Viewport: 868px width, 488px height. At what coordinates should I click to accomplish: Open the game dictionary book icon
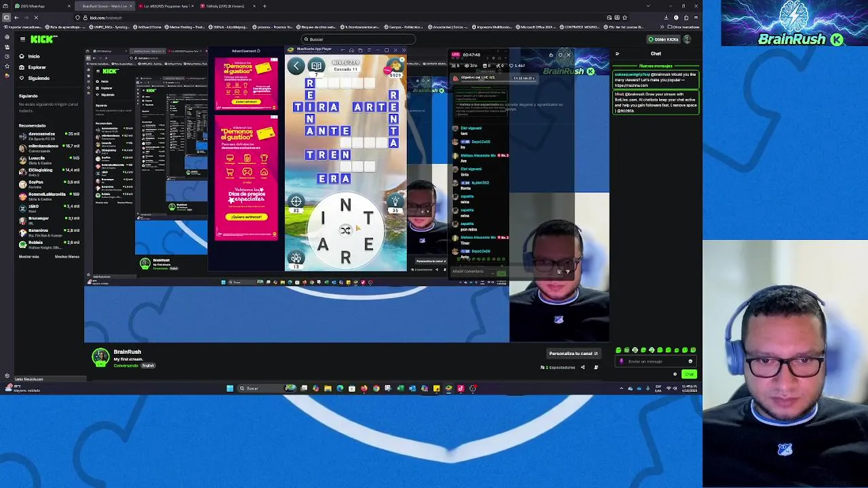point(317,66)
